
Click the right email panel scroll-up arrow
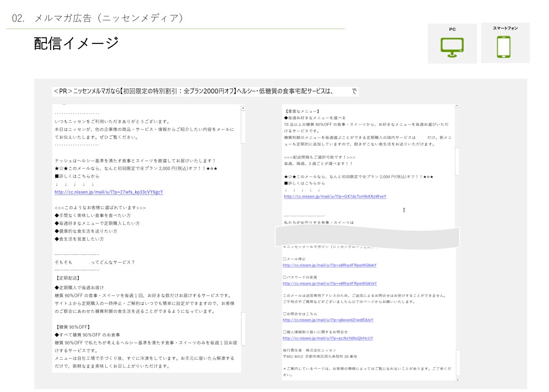[457, 106]
